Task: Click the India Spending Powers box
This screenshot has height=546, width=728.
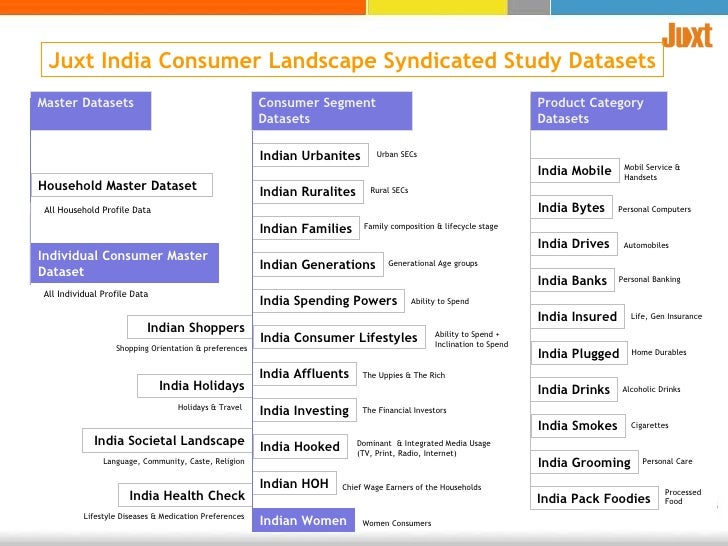Action: point(329,300)
